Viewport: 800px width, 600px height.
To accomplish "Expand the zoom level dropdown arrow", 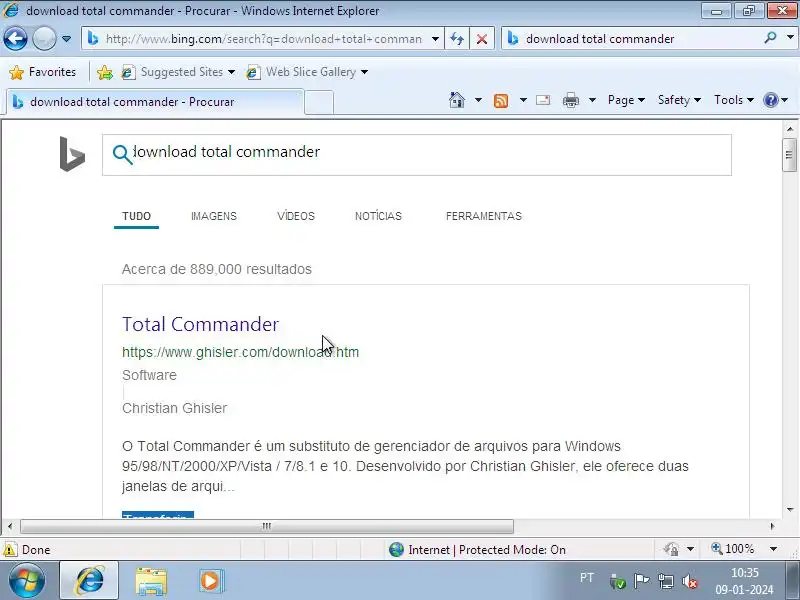I will [773, 549].
